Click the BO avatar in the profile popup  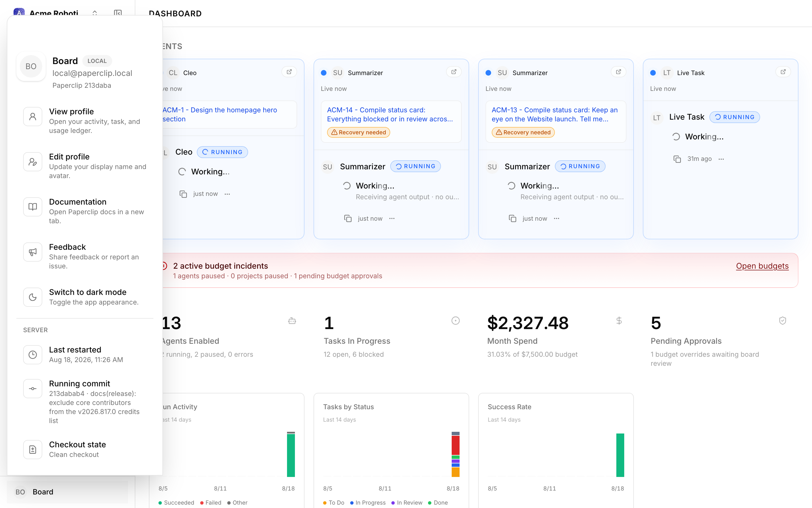point(31,67)
